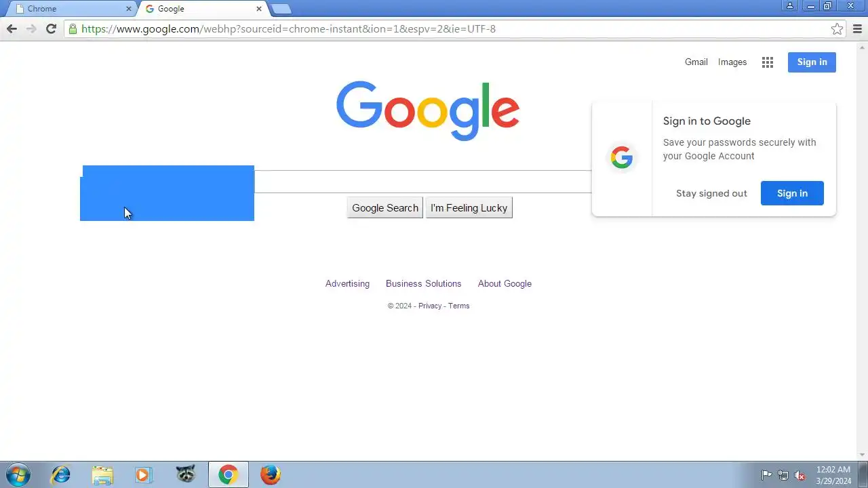
Task: Launch Internet Explorer from the taskbar
Action: tap(61, 474)
